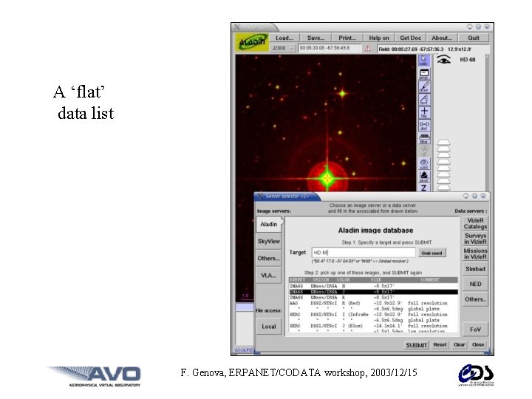This screenshot has height=399, width=532.
Task: Click the SUBMIT button
Action: coord(417,345)
